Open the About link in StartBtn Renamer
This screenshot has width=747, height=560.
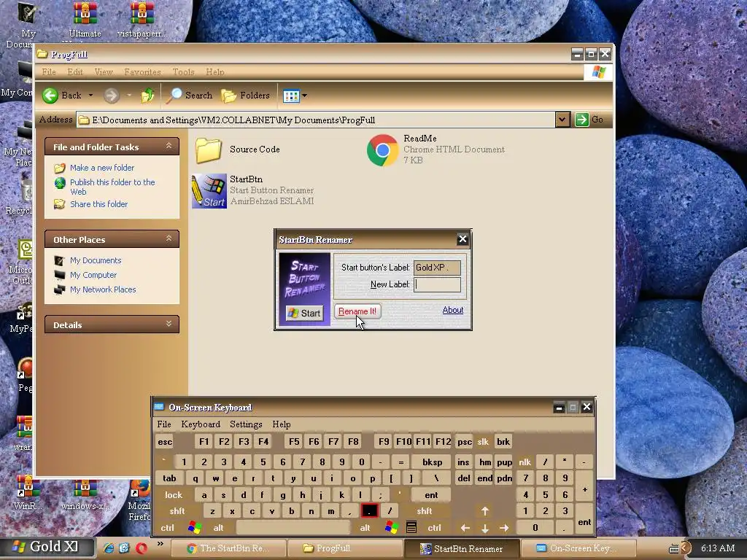pyautogui.click(x=452, y=310)
